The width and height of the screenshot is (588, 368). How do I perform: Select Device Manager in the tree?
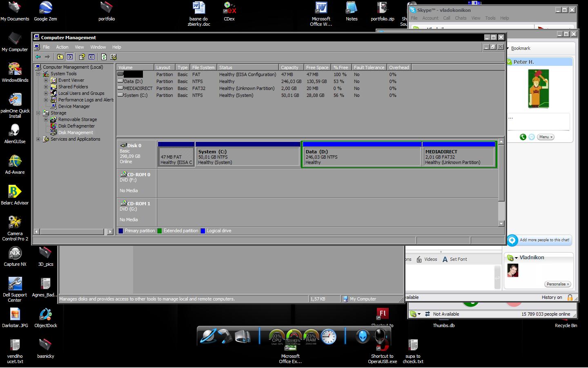[x=74, y=106]
